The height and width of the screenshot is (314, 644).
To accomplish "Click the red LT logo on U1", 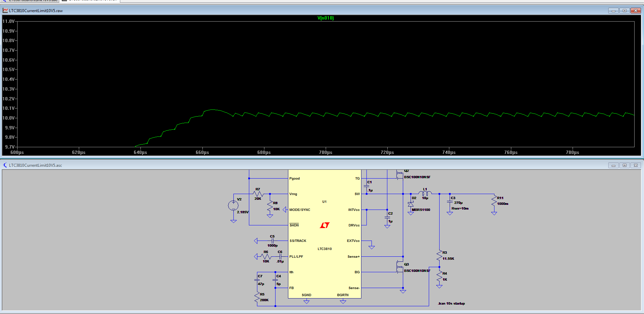I will pos(325,225).
